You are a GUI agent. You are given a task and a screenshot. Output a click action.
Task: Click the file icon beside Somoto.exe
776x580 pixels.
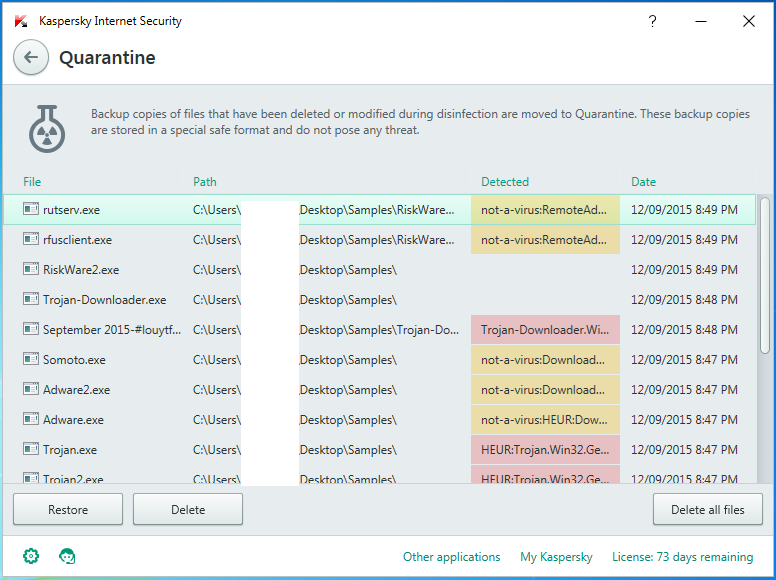pyautogui.click(x=31, y=359)
